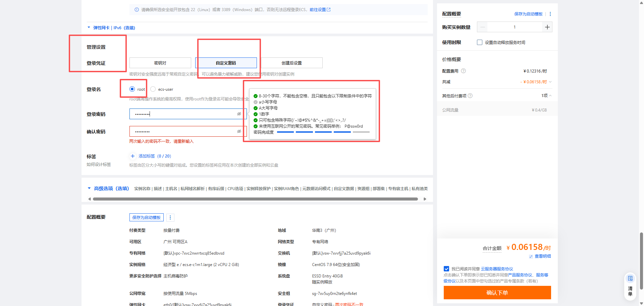644x306 pixels.
Task: Click the right arrow of the horizontal scrollbar
Action: 425,199
